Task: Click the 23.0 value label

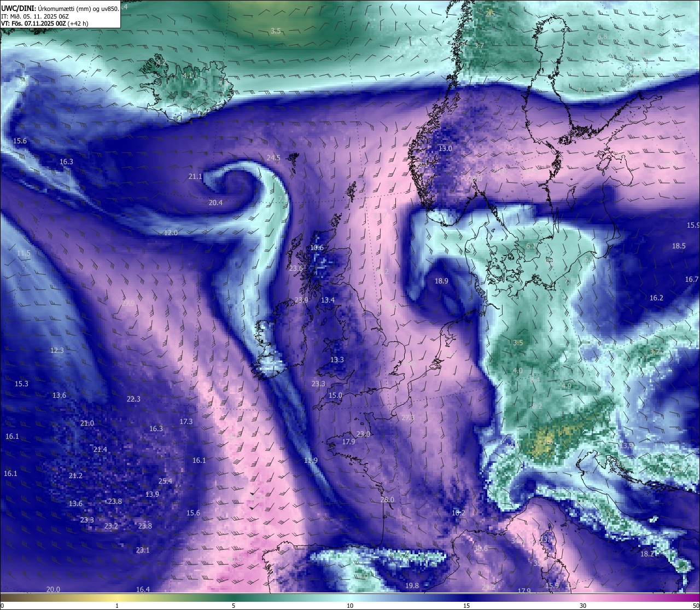Action: (x=363, y=434)
